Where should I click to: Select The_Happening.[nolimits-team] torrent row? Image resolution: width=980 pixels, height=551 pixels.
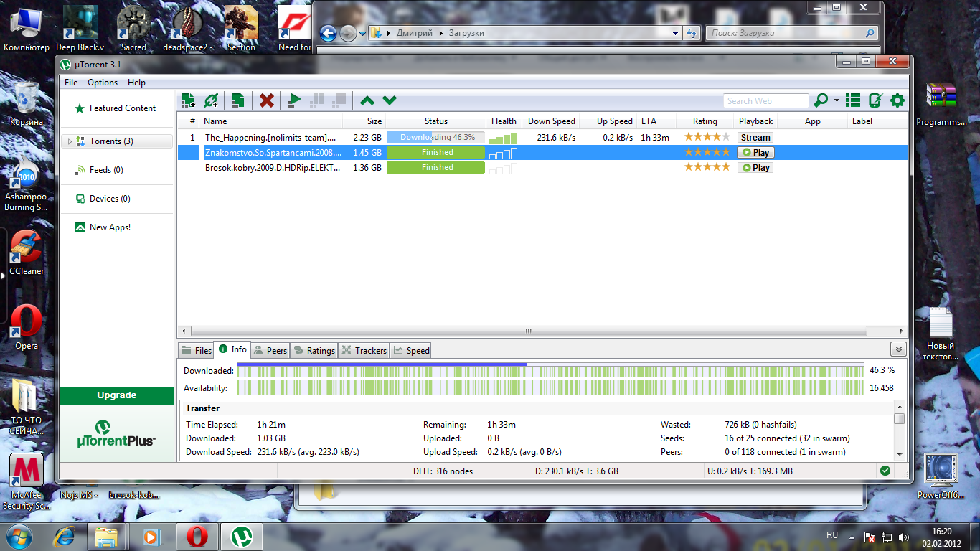(x=542, y=137)
